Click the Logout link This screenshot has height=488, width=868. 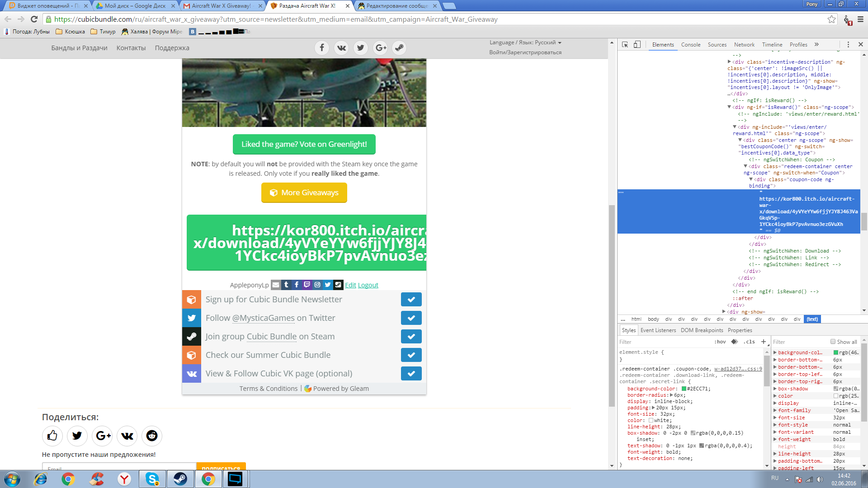pos(368,284)
